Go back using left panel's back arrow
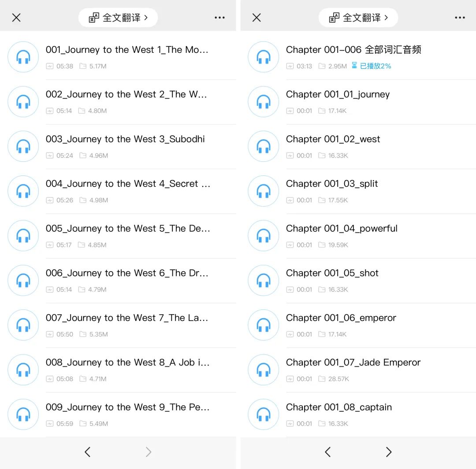Viewport: 476px width, 469px height. pyautogui.click(x=87, y=452)
